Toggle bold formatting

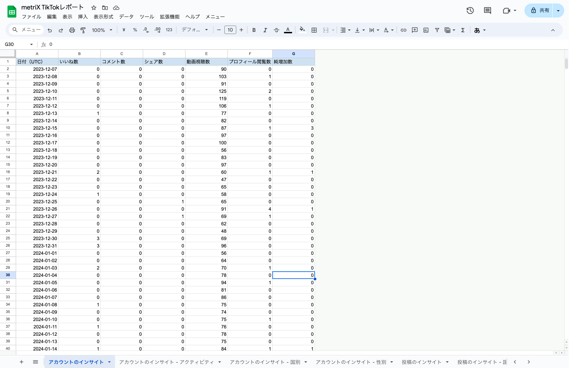point(254,30)
